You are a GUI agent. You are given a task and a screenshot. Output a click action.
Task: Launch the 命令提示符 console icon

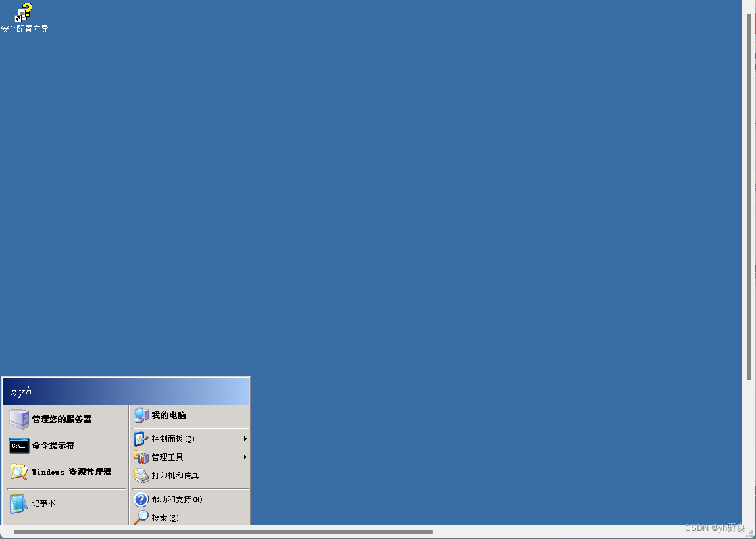19,446
